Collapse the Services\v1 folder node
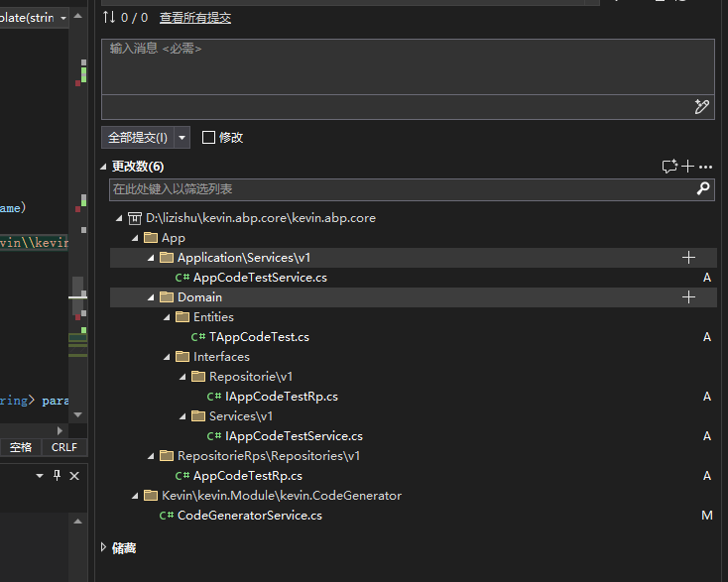This screenshot has width=728, height=582. (x=182, y=416)
